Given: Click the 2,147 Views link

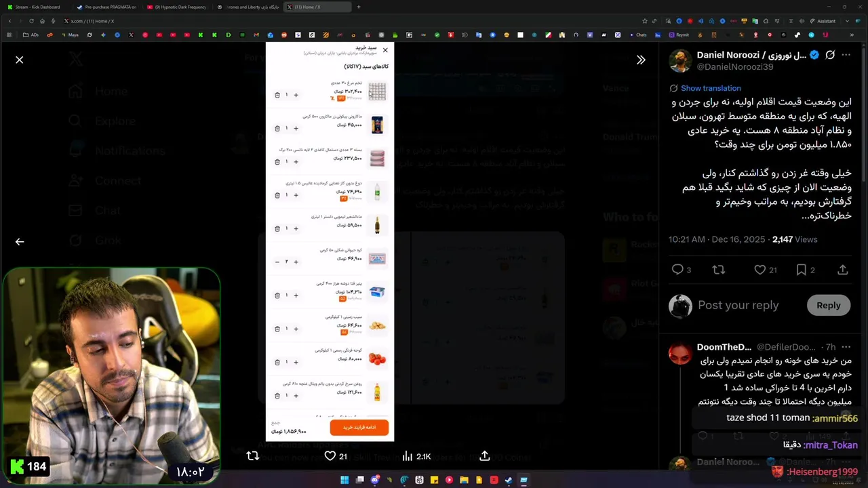Looking at the screenshot, I should pyautogui.click(x=795, y=239).
